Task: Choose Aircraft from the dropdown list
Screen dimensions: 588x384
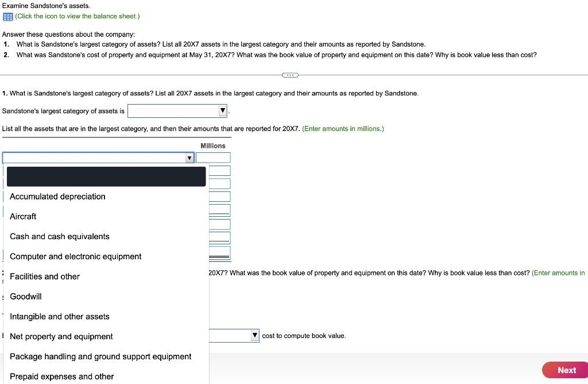Action: coord(106,217)
